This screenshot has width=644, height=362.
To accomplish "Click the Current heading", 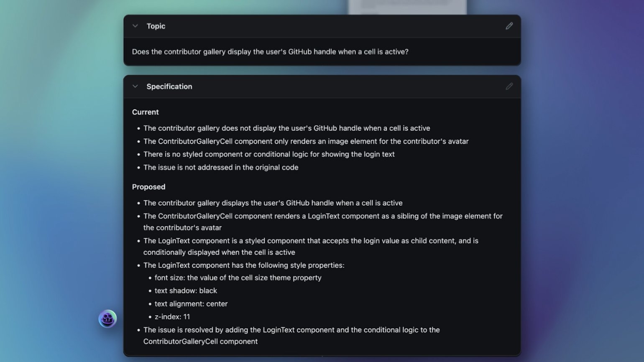I will pos(145,112).
